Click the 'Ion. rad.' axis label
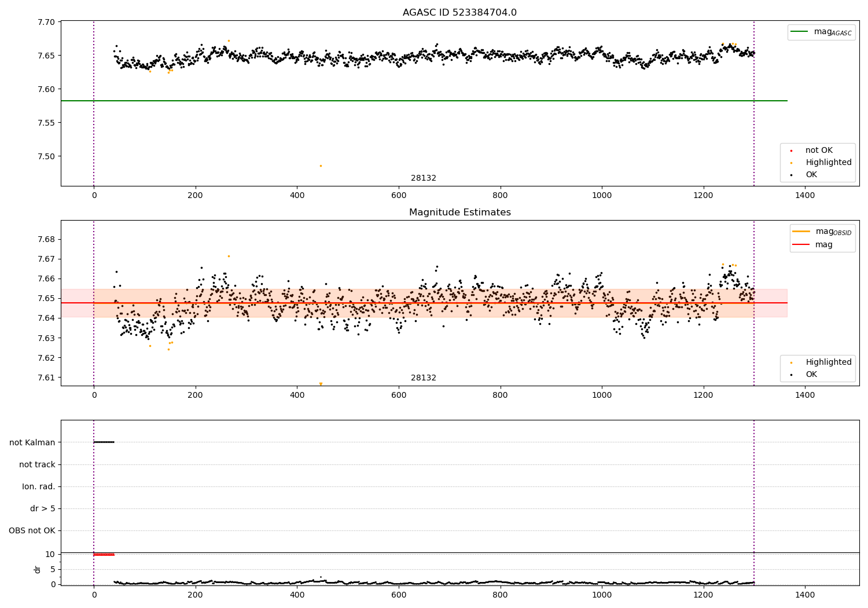The image size is (868, 608). click(39, 486)
